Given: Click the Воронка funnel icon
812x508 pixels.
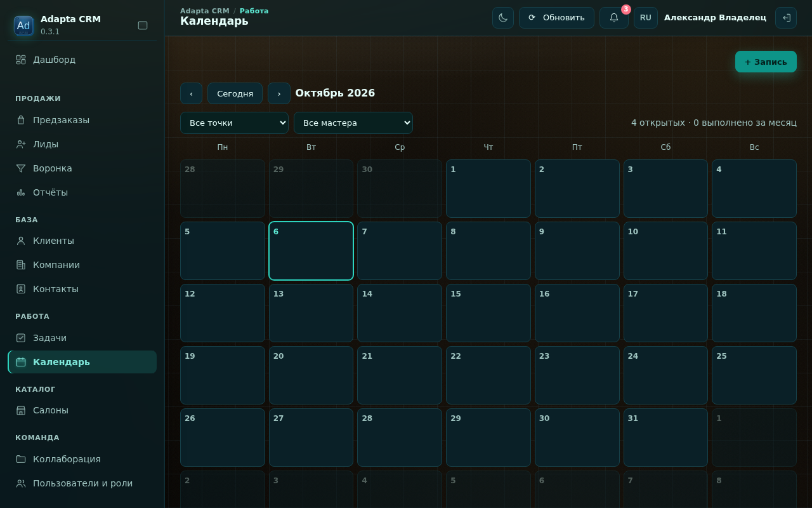Looking at the screenshot, I should tap(21, 168).
